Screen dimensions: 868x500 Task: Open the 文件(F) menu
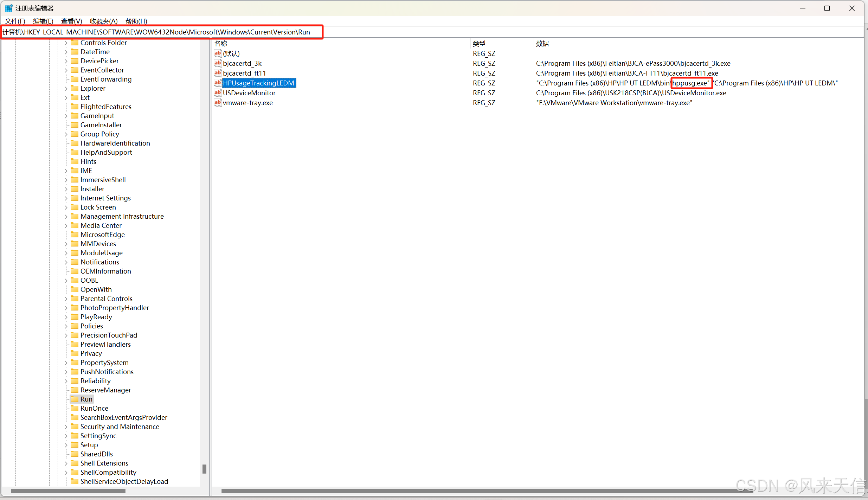tap(15, 21)
